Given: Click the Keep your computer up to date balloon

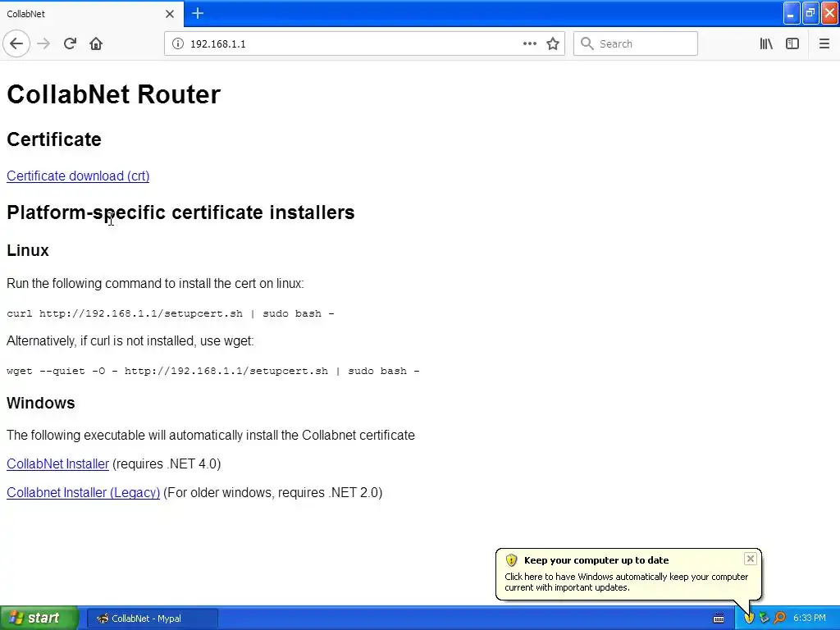Looking at the screenshot, I should pyautogui.click(x=628, y=573).
